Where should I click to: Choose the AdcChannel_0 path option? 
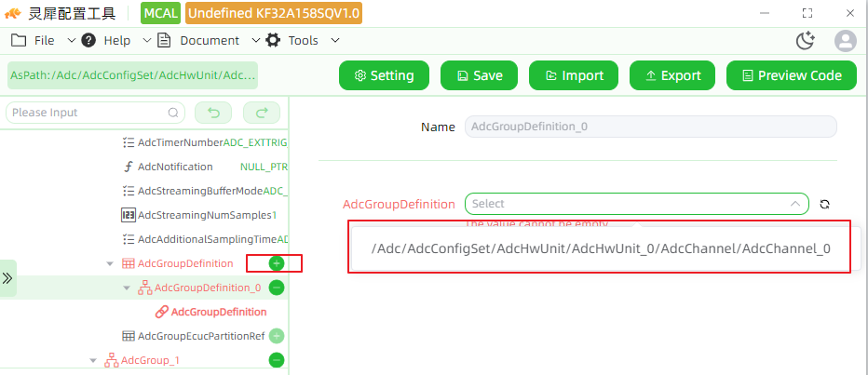tap(601, 248)
